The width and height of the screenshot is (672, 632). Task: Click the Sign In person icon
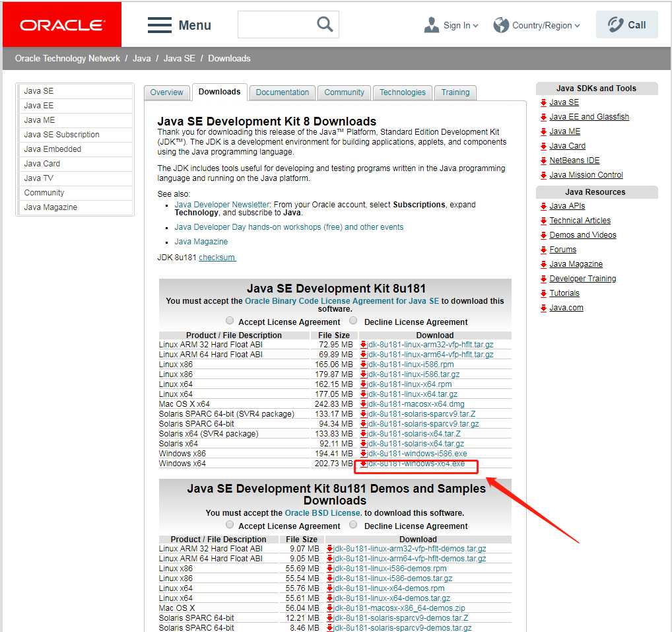pyautogui.click(x=431, y=25)
